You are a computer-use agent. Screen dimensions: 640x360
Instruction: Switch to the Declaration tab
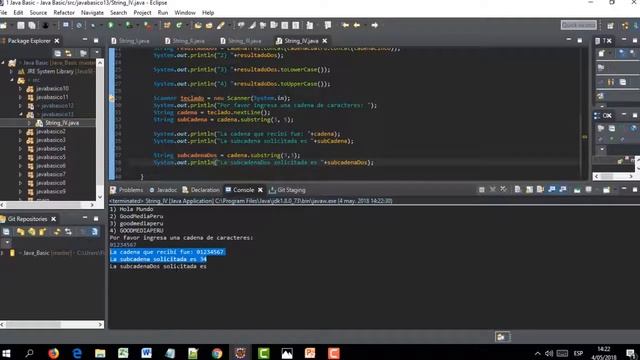tap(201, 190)
